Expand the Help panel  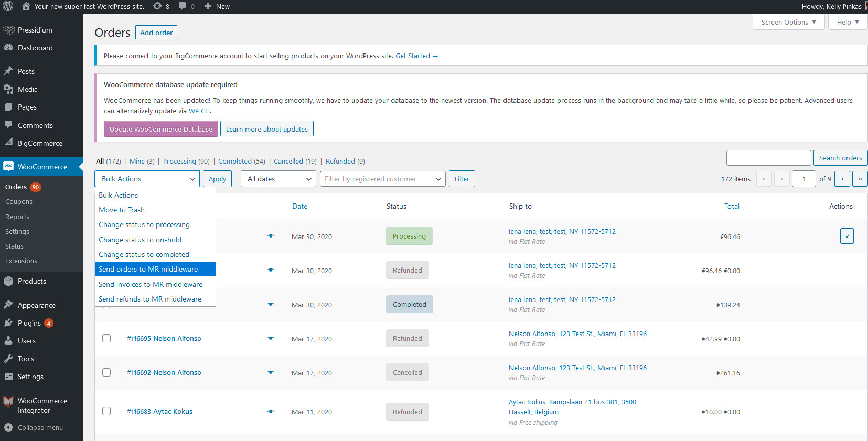(x=848, y=22)
